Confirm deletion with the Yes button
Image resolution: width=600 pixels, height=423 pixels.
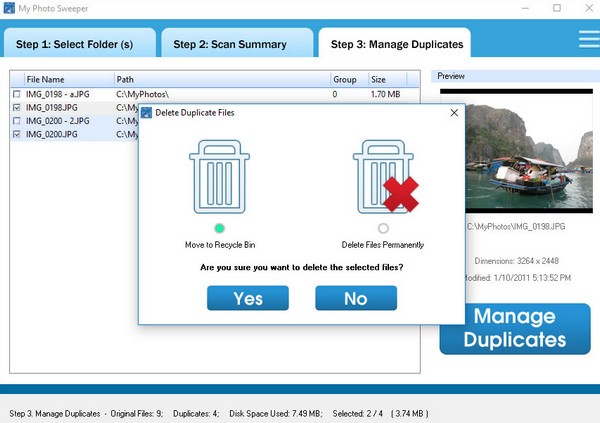click(248, 298)
